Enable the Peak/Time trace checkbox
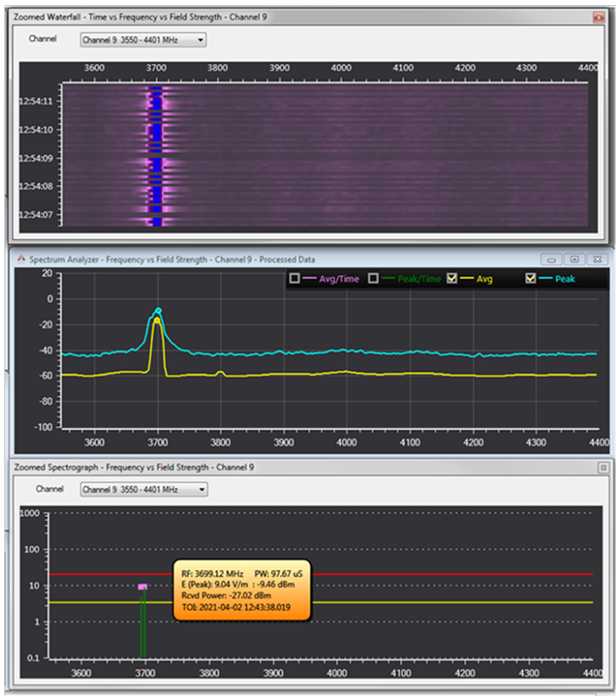The image size is (616, 696). [x=373, y=278]
